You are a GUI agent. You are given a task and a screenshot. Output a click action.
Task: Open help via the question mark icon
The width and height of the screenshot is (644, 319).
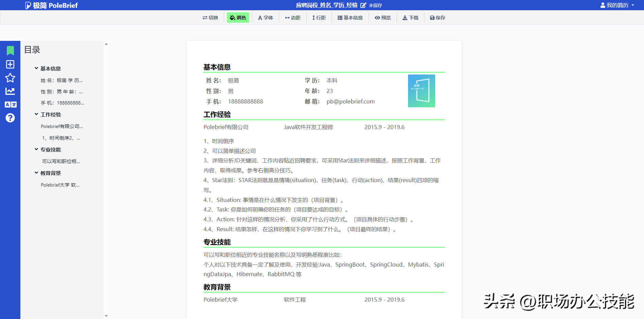[x=11, y=118]
